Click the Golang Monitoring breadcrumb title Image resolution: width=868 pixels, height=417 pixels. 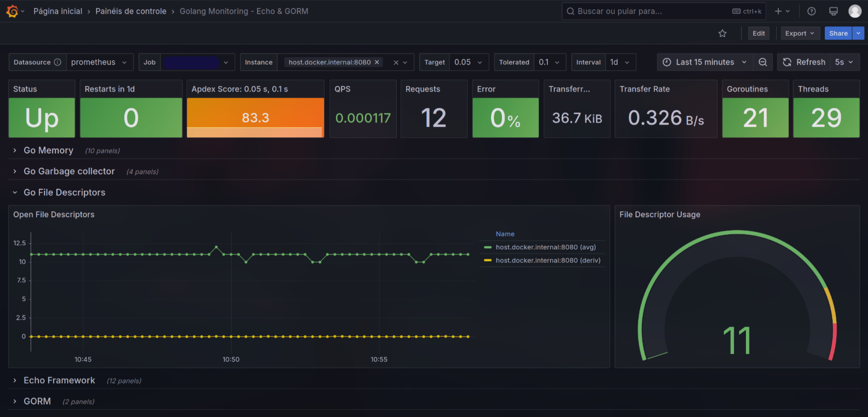pos(244,11)
